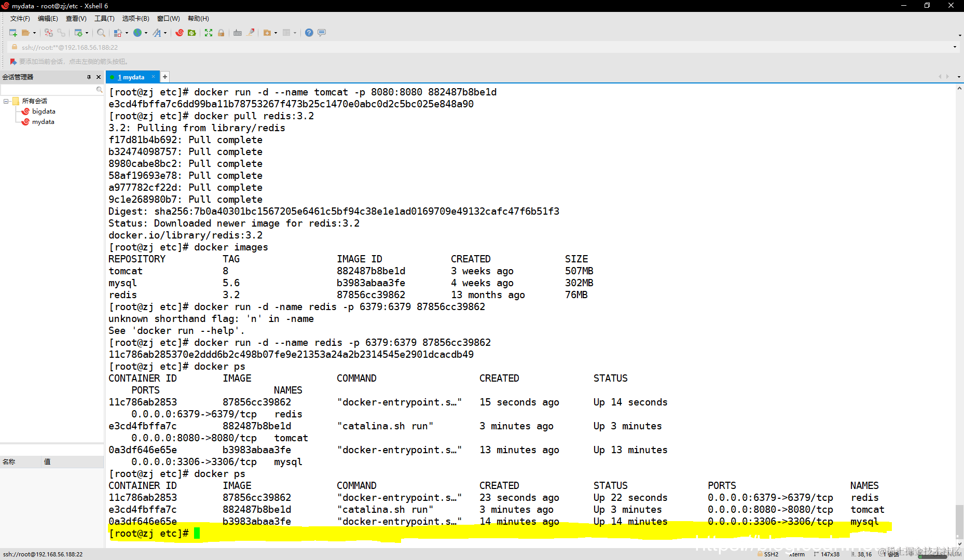Close the 会话管理器 panel

click(x=99, y=77)
